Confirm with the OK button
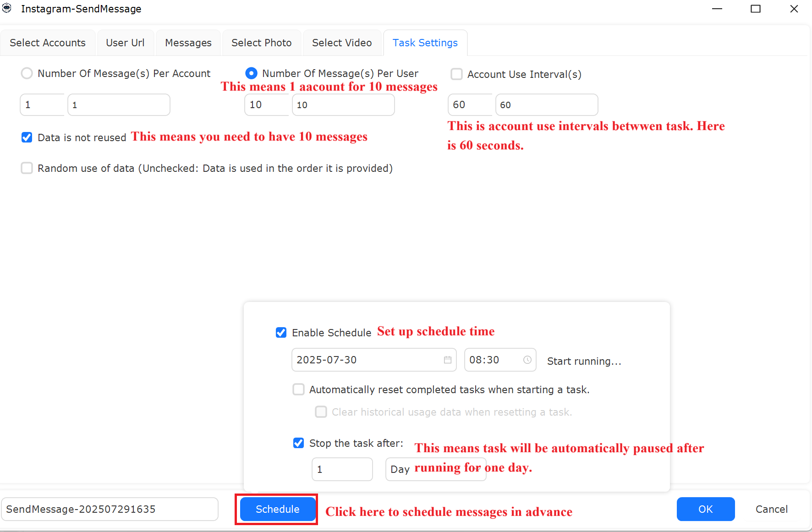This screenshot has height=532, width=812. pyautogui.click(x=706, y=509)
